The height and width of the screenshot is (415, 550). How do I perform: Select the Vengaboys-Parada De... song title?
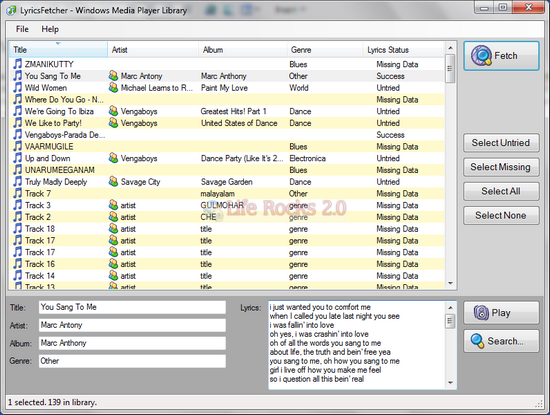click(65, 135)
